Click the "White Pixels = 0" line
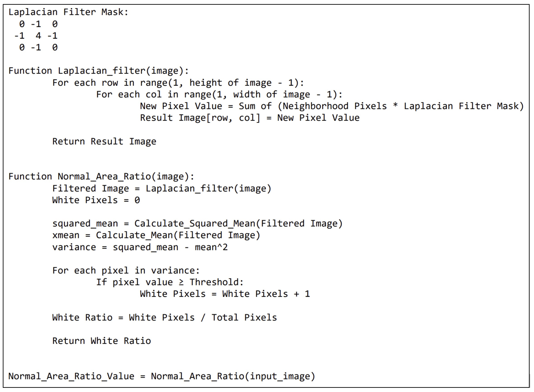 (96, 200)
